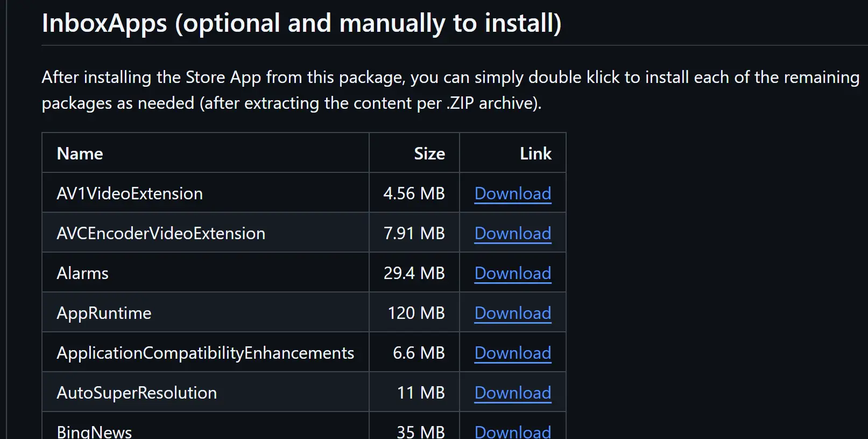Select the AVCEncoderVideoExtension name cell
Screen dimensions: 868x439
[x=161, y=233]
